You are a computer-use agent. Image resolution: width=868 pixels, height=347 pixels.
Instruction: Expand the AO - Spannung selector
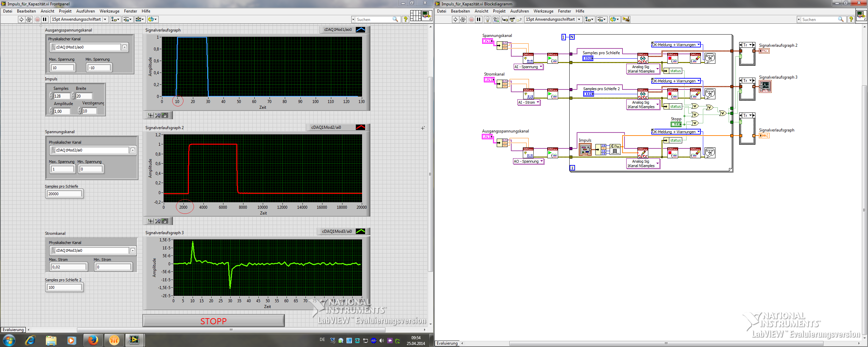pyautogui.click(x=541, y=162)
